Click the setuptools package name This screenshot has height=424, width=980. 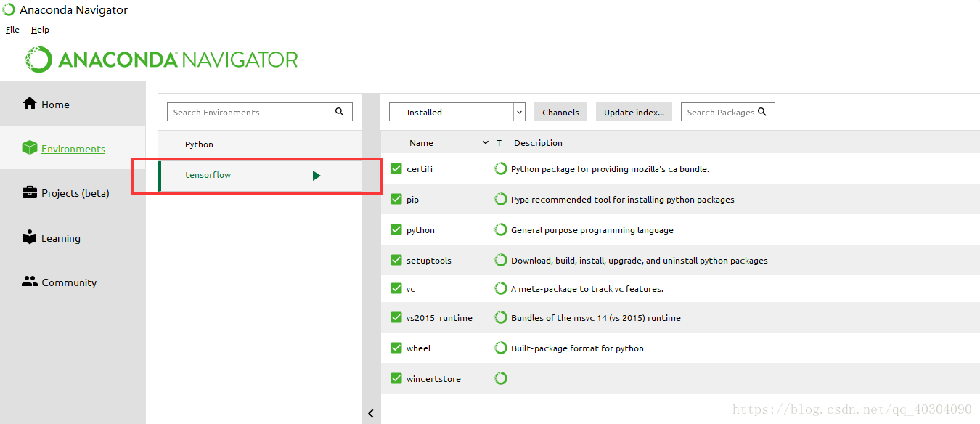[429, 260]
